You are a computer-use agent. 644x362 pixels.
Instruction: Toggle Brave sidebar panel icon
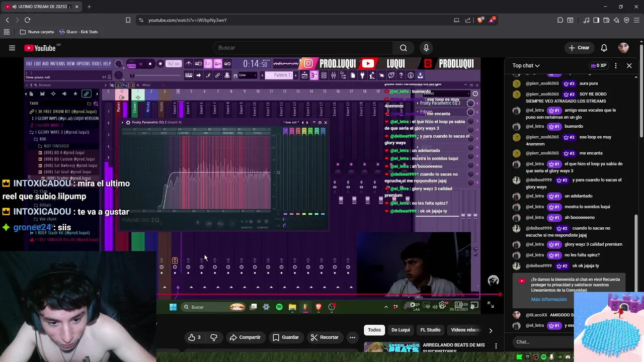pos(596,20)
